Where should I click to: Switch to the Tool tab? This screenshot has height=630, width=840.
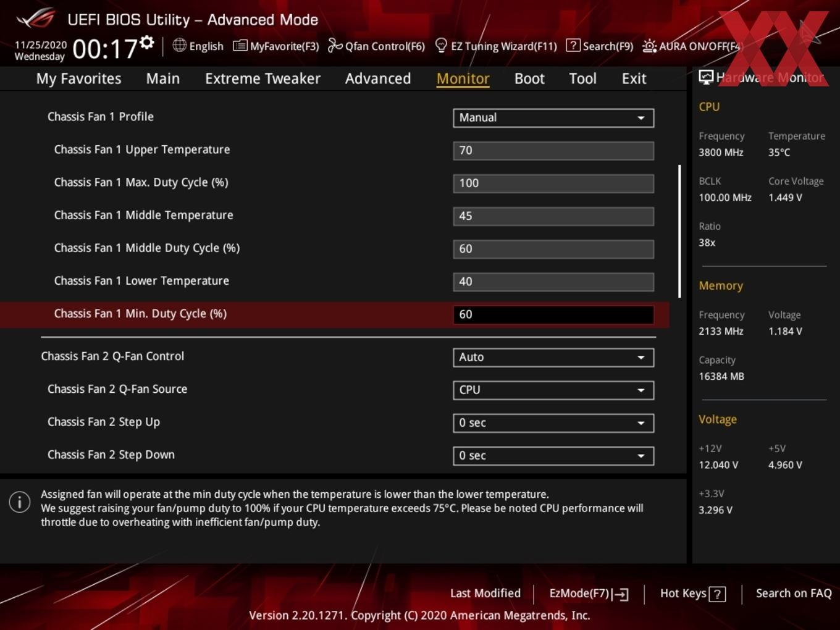[x=582, y=78]
